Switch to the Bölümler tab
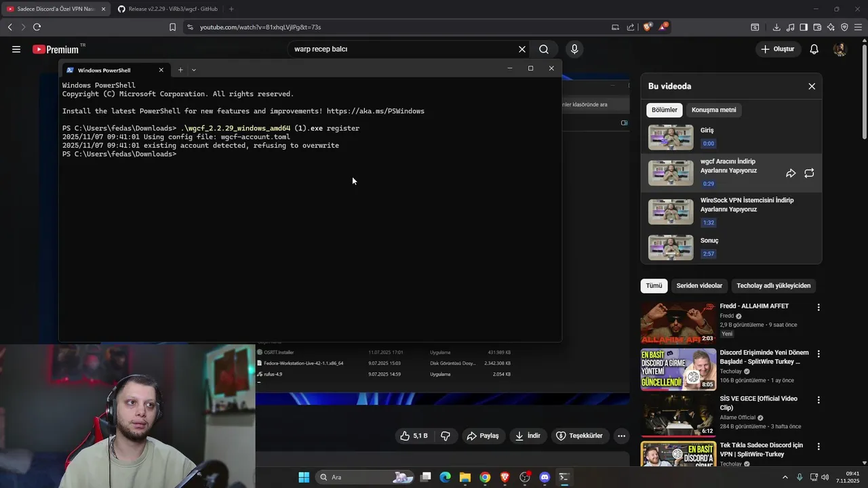This screenshot has width=868, height=488. click(665, 110)
